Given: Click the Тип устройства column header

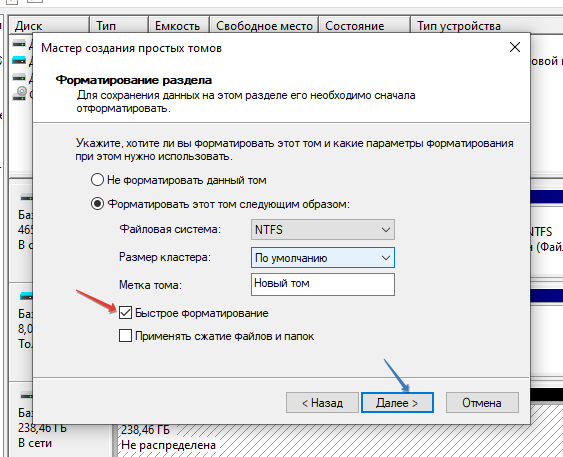Looking at the screenshot, I should tap(487, 25).
